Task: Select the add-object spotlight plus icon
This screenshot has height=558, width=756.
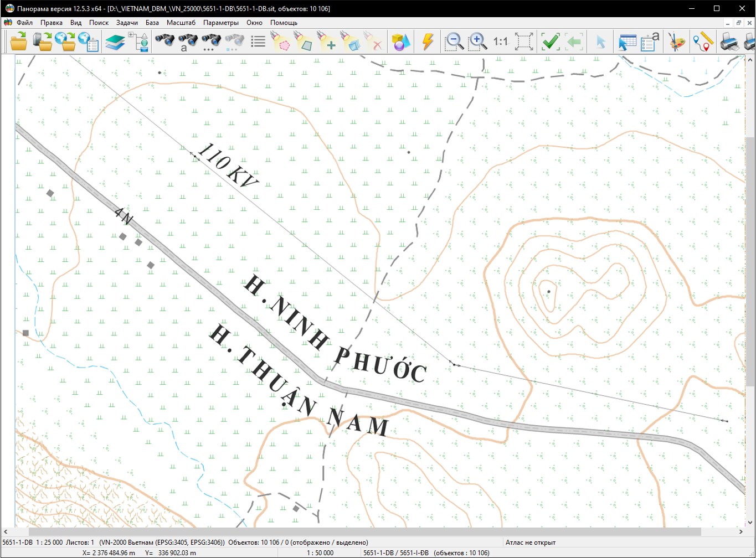Action: pos(327,42)
